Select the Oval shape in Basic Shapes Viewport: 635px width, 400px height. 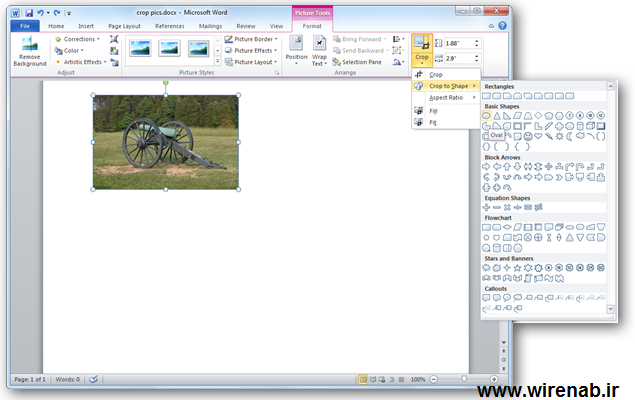[x=487, y=116]
